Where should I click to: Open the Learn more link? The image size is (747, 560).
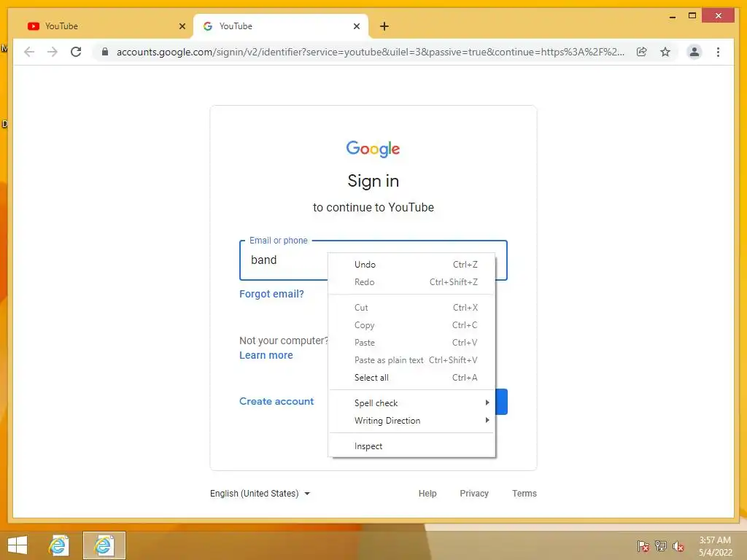pyautogui.click(x=266, y=355)
